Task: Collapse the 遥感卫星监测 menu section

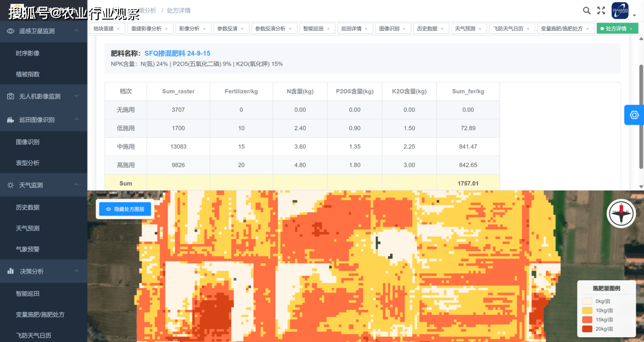Action: [x=77, y=31]
